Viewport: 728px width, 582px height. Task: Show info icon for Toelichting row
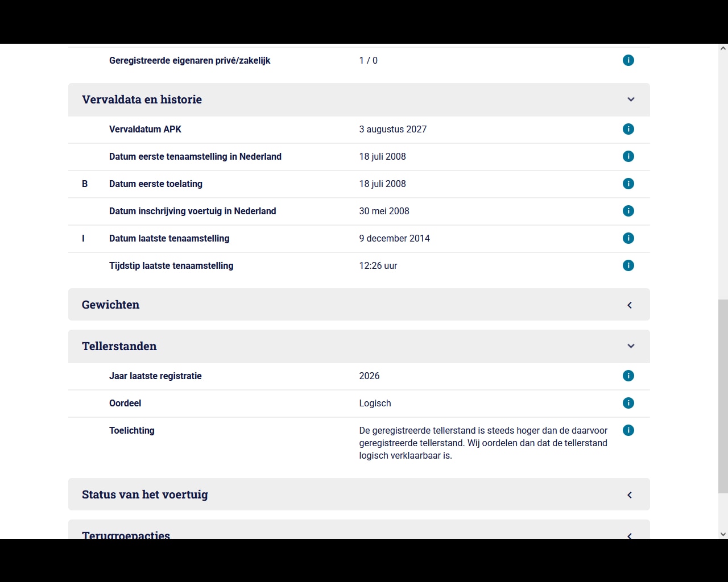(628, 430)
